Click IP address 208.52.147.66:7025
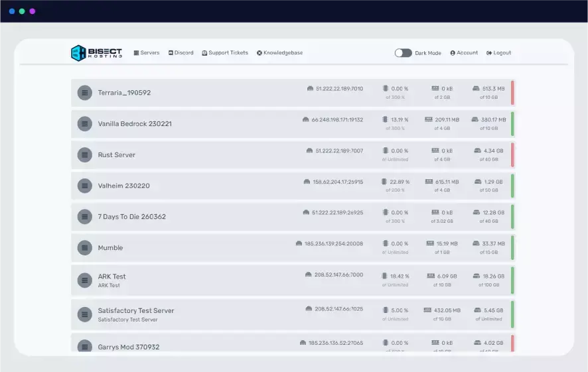This screenshot has height=372, width=588. 339,309
